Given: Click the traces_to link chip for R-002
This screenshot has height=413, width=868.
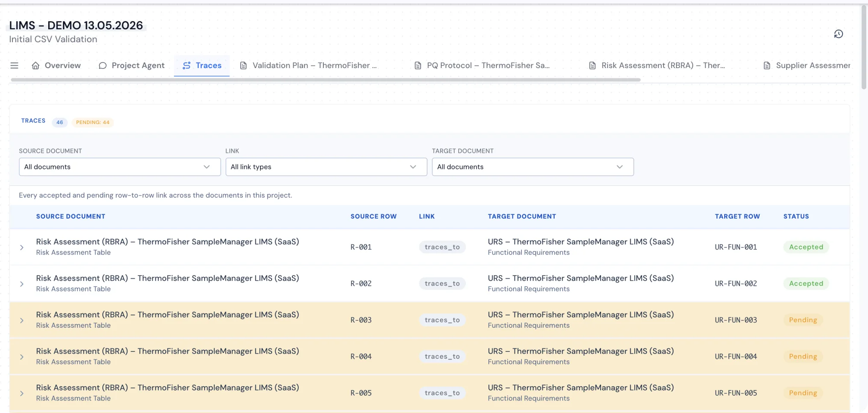Looking at the screenshot, I should [x=442, y=283].
